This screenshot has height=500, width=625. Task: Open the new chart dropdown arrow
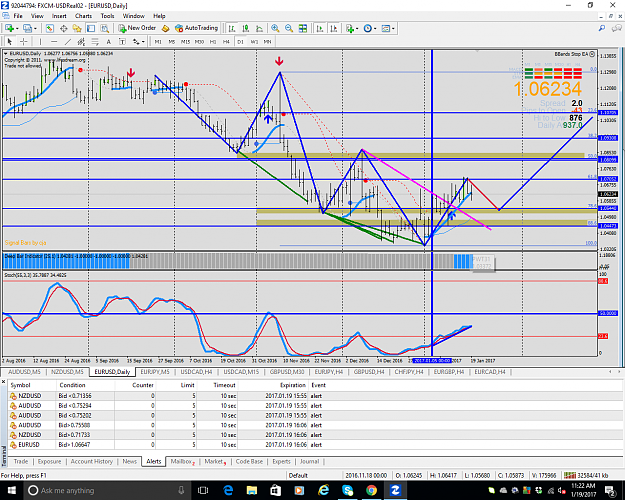click(17, 28)
